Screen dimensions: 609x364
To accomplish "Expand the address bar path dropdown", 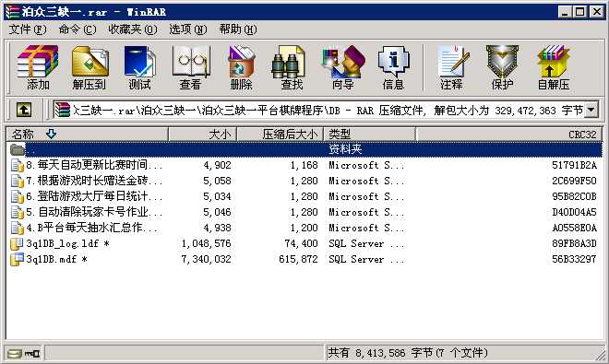I will tap(591, 111).
